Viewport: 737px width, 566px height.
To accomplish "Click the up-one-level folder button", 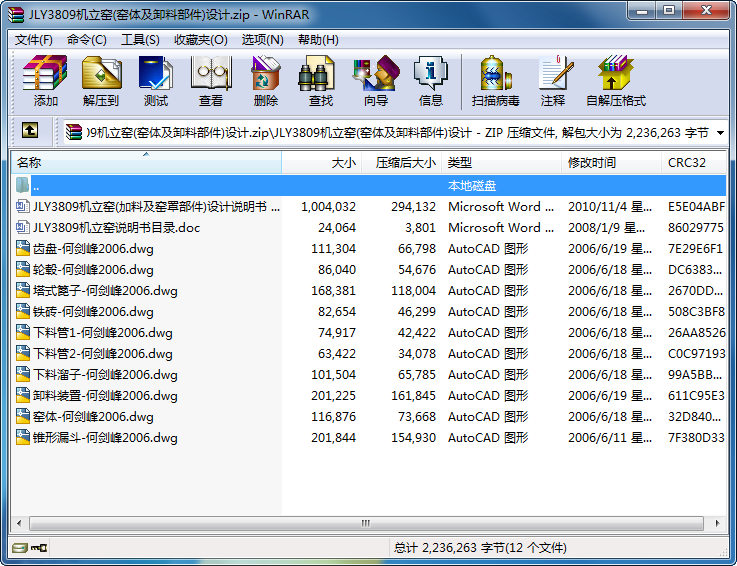I will 30,130.
